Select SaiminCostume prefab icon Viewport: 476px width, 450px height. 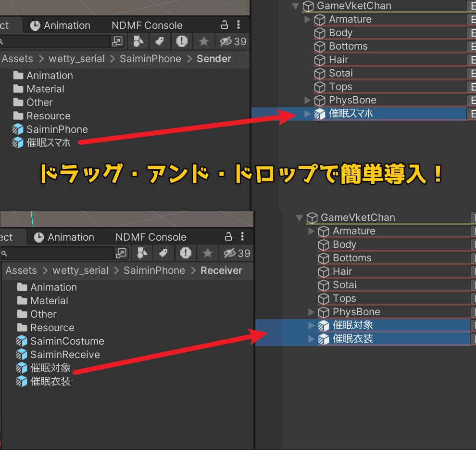[22, 341]
